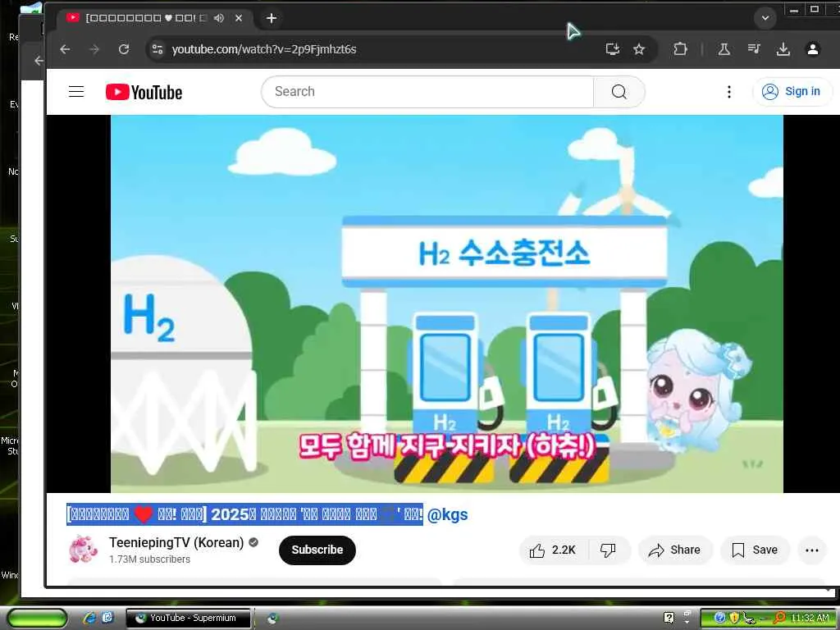Open the media controls icon in the toolbar

click(x=754, y=49)
